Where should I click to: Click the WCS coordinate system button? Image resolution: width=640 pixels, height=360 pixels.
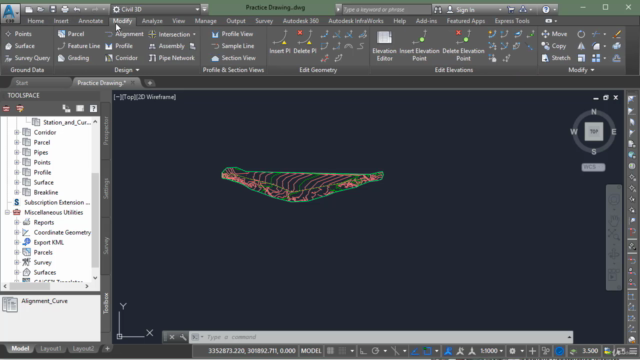point(593,167)
